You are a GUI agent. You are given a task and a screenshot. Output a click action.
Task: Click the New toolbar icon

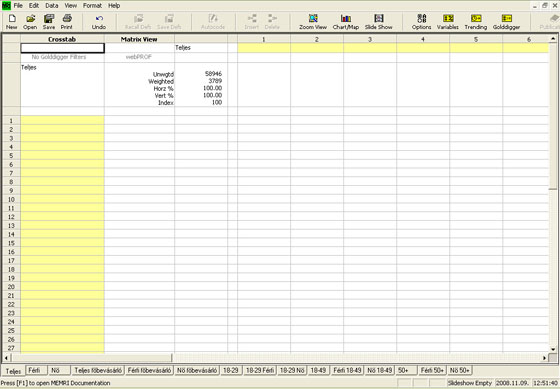click(x=11, y=21)
